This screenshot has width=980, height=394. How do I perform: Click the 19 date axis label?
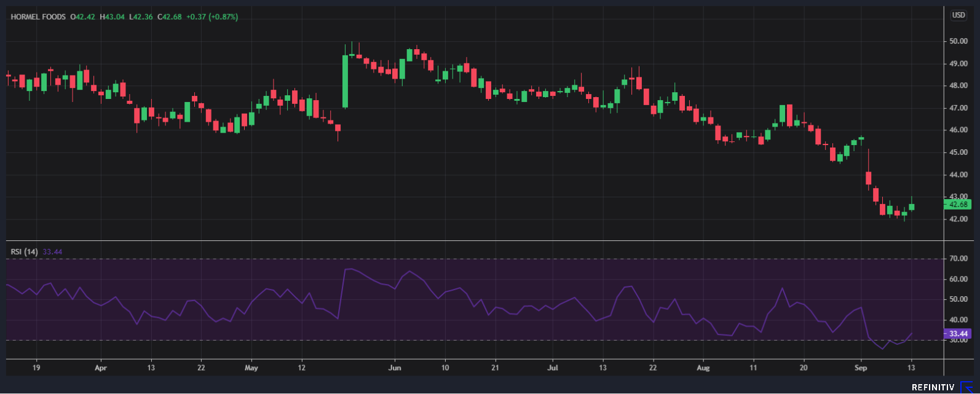(x=36, y=368)
